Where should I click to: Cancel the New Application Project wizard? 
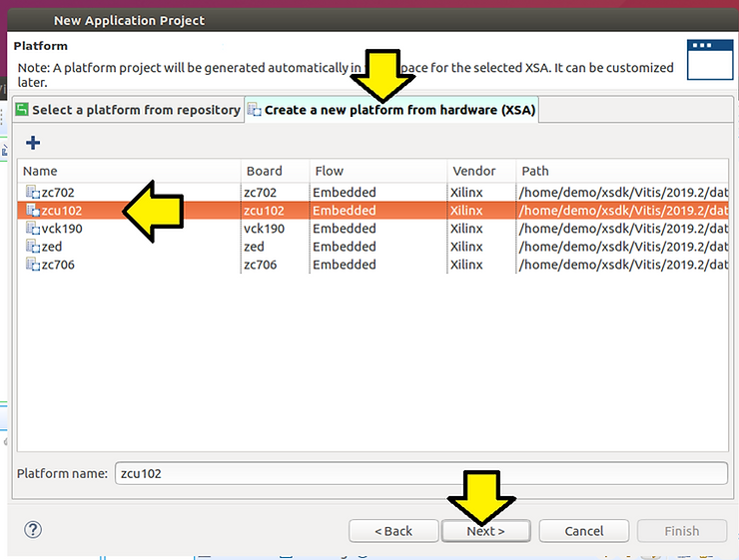tap(583, 531)
